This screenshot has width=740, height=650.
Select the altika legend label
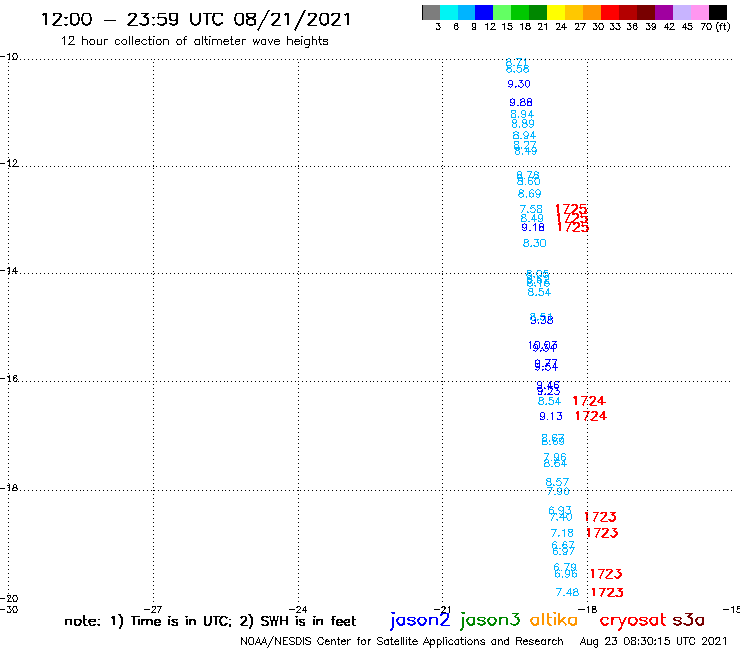coord(553,620)
